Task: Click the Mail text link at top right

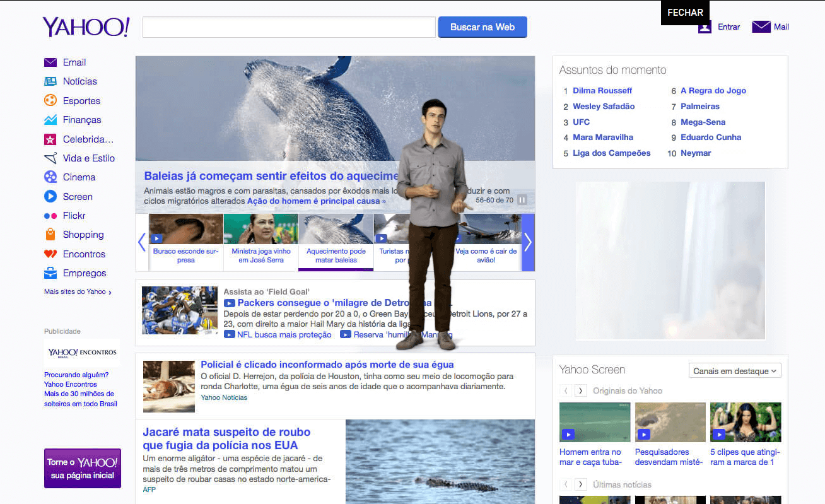Action: click(781, 27)
